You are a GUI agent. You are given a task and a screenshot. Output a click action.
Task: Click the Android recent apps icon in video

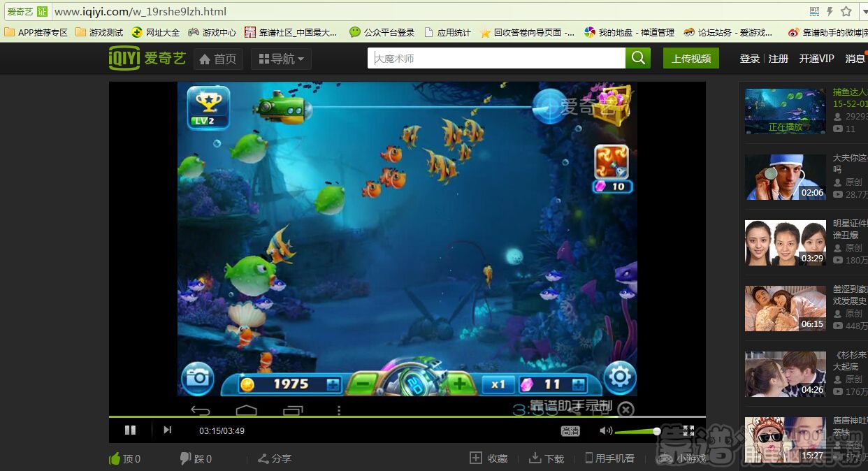[x=294, y=410]
